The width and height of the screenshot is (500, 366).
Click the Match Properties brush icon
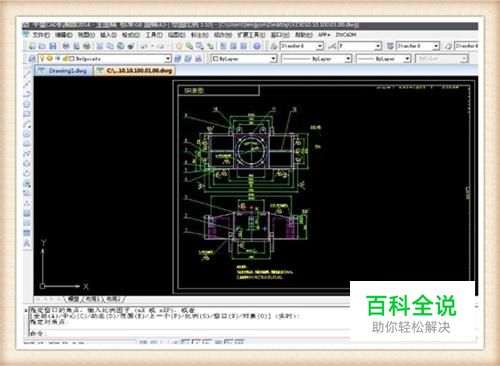point(131,46)
